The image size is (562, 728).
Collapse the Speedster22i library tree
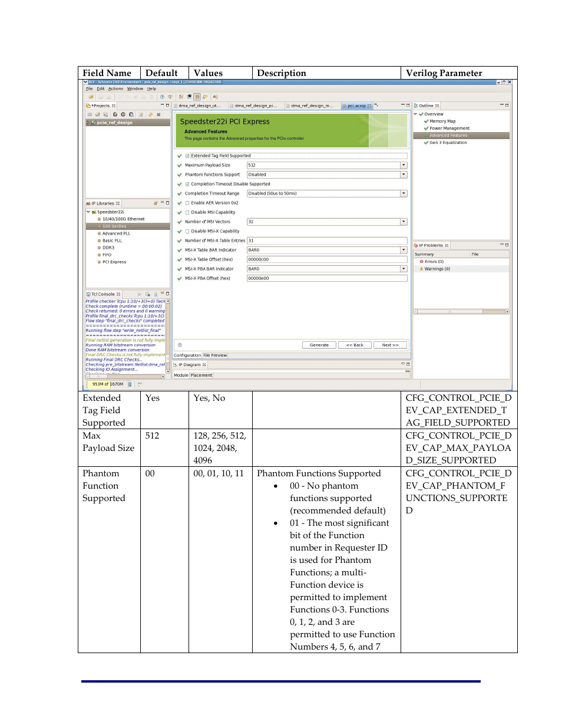(88, 212)
